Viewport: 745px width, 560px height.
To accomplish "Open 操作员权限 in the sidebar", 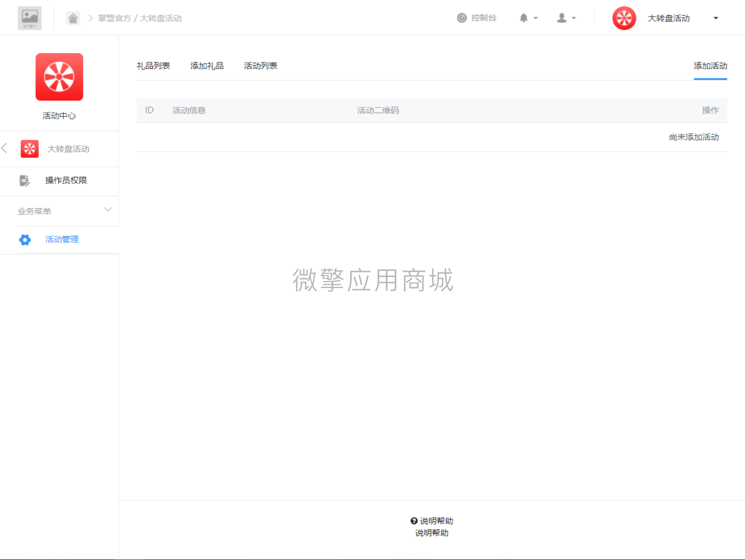I will coord(66,181).
